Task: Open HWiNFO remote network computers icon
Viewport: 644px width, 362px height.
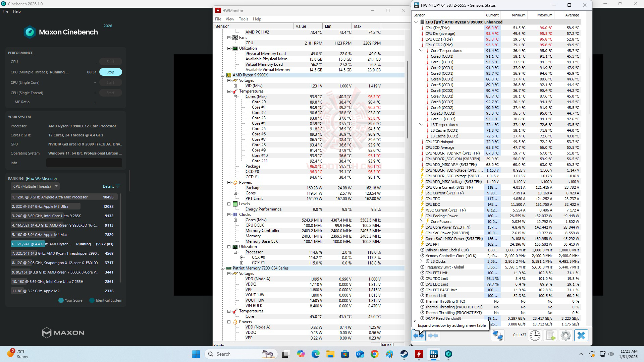Action: 498,336
